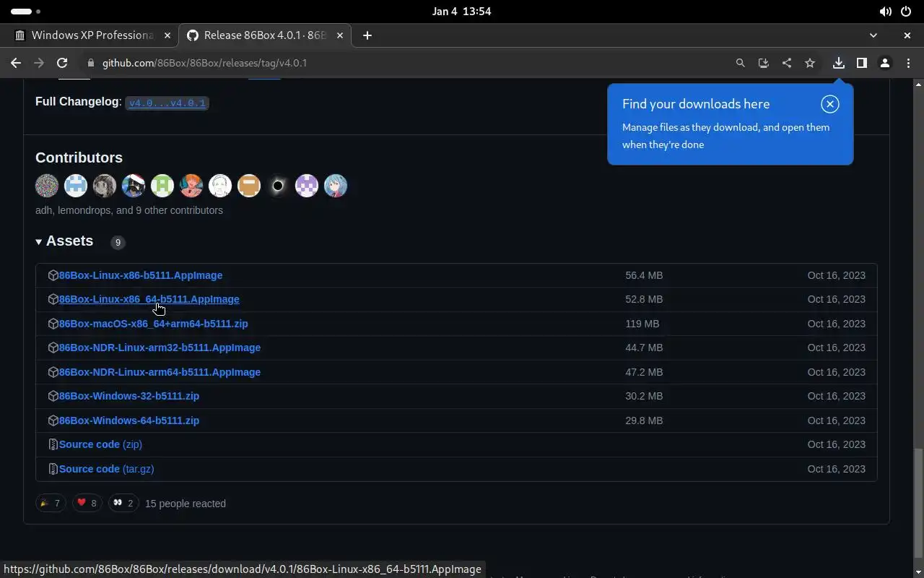
Task: Open a new browser tab
Action: pos(367,35)
